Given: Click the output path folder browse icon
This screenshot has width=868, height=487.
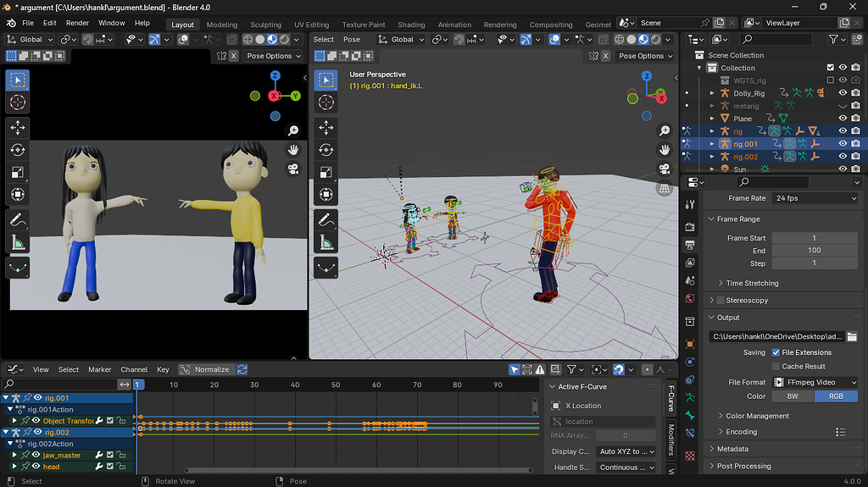Looking at the screenshot, I should click(852, 336).
